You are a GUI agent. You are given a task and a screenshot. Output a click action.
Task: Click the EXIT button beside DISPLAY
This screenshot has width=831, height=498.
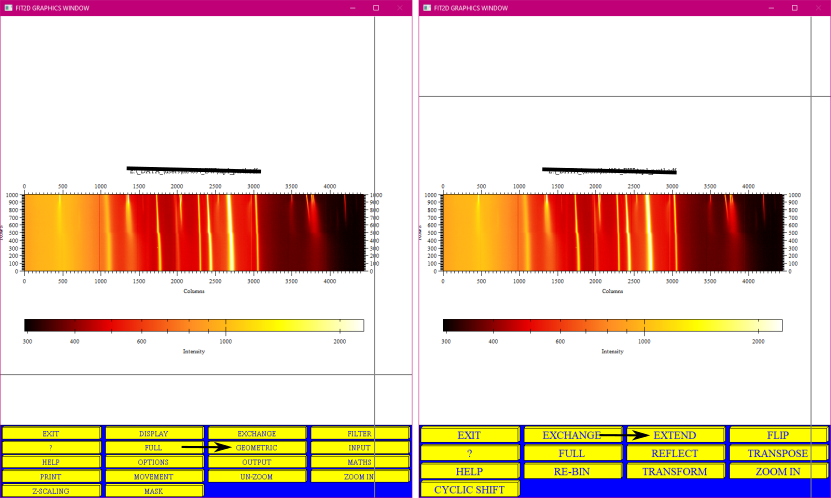pyautogui.click(x=51, y=433)
